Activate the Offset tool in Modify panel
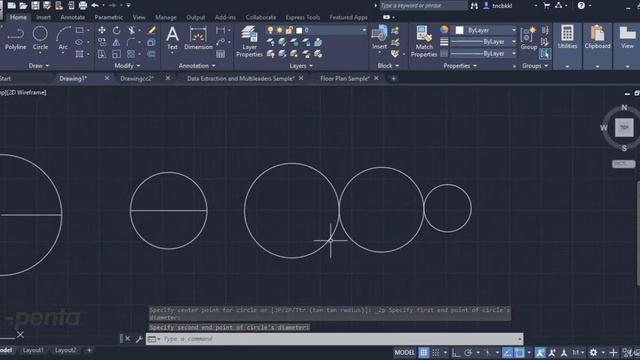Viewport: 640px width, 360px height. click(151, 54)
